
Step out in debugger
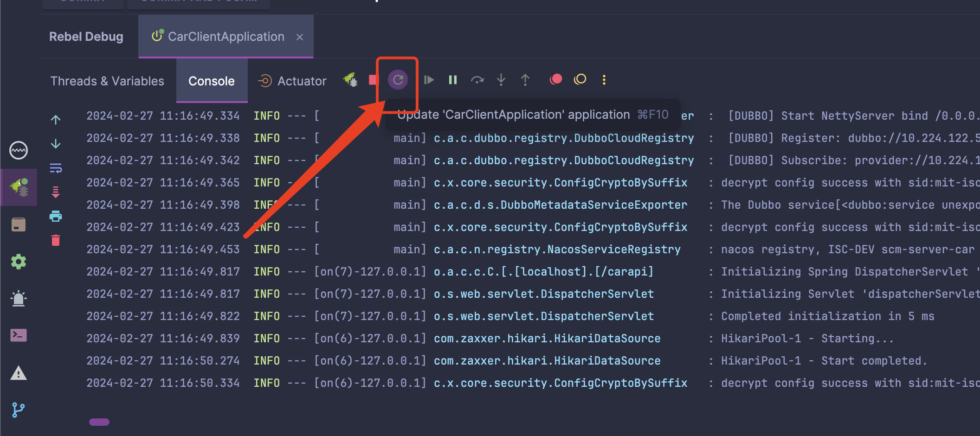pos(525,80)
